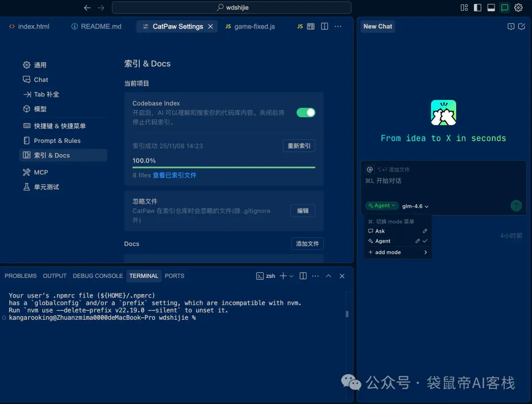The height and width of the screenshot is (404, 532).
Task: Toggle the chat side panel icon
Action: tap(504, 7)
